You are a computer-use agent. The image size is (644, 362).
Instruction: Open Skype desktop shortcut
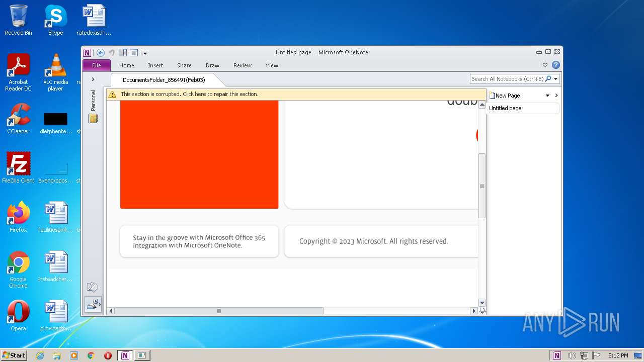pyautogui.click(x=55, y=20)
